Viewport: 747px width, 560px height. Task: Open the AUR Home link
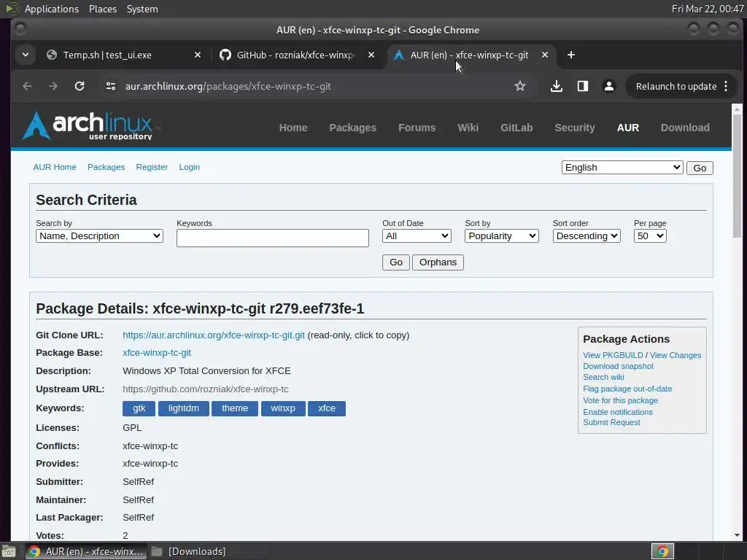pos(55,167)
